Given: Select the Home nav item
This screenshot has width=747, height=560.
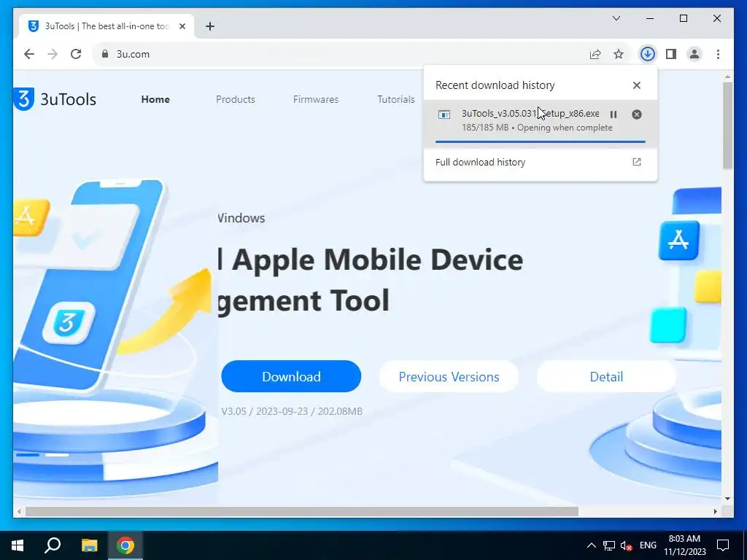Looking at the screenshot, I should [x=155, y=99].
